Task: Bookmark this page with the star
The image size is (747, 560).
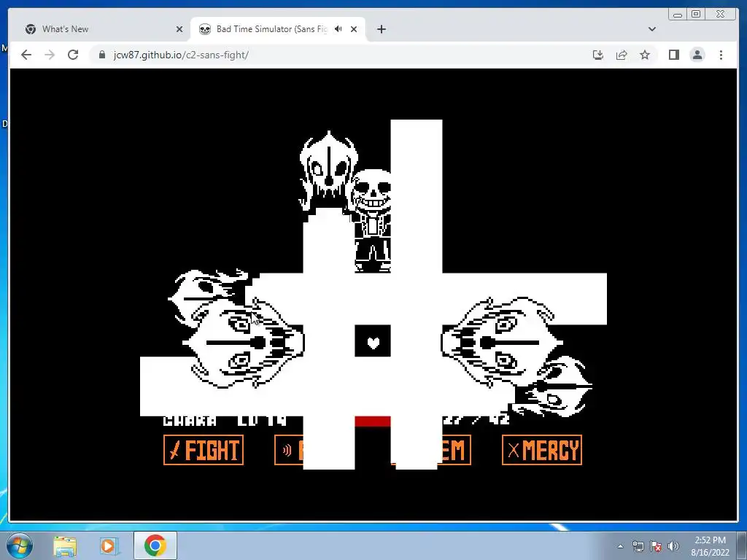Action: 645,55
